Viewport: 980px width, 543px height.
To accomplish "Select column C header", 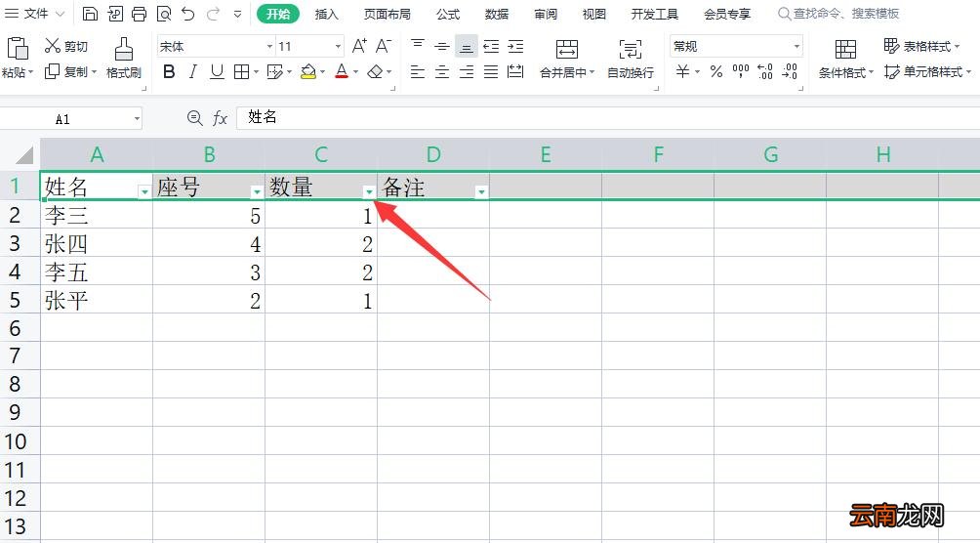I will click(x=321, y=154).
